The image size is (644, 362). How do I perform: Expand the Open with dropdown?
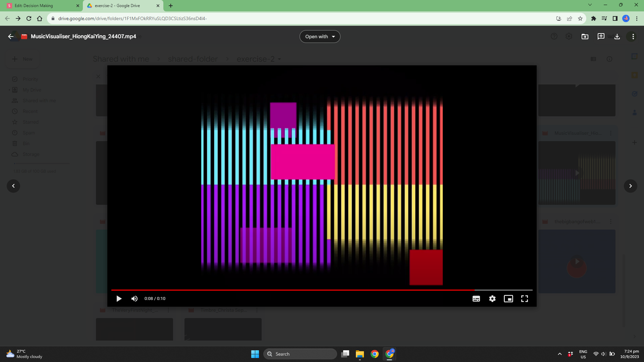click(x=320, y=37)
